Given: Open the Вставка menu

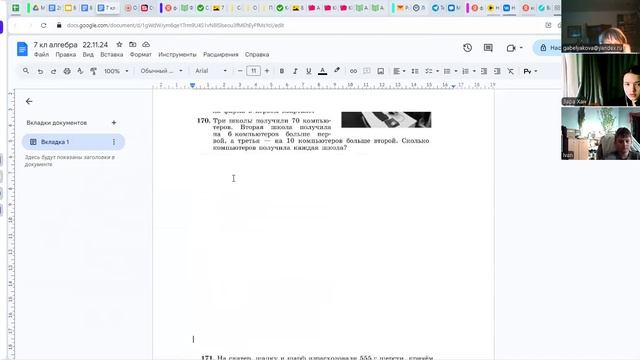Looking at the screenshot, I should pos(111,54).
